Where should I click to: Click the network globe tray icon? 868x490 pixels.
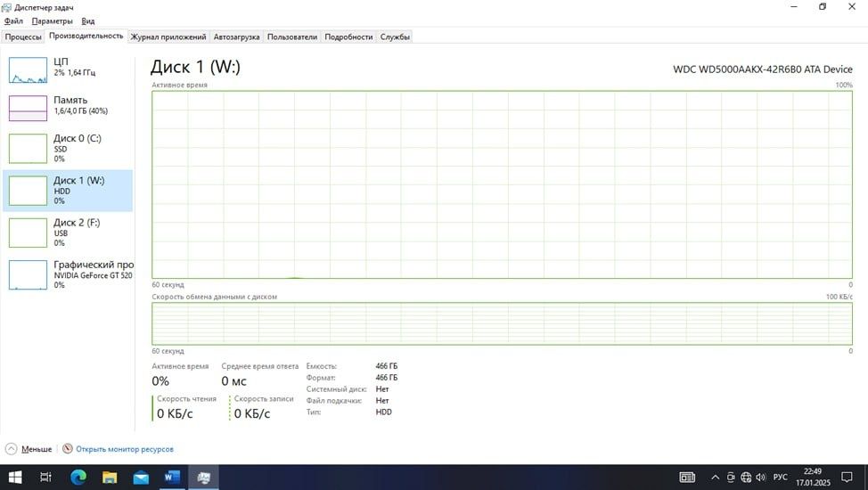[746, 478]
